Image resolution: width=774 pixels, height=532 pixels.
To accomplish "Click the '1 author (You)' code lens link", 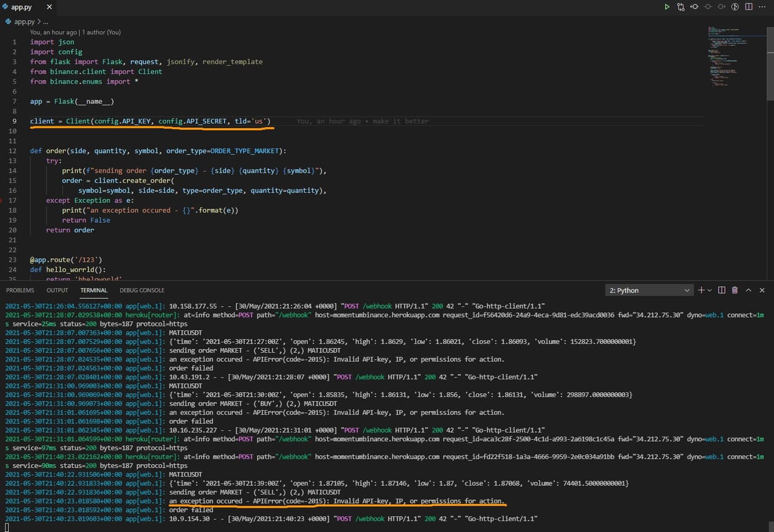I will pyautogui.click(x=101, y=32).
